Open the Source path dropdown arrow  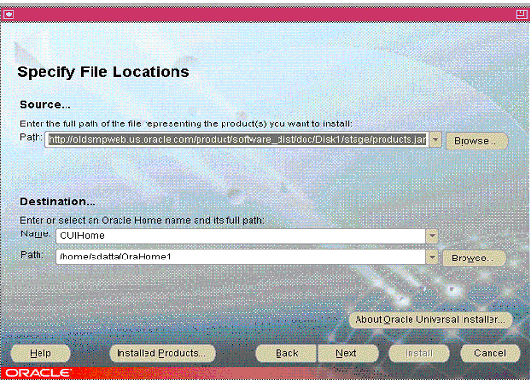(435, 140)
